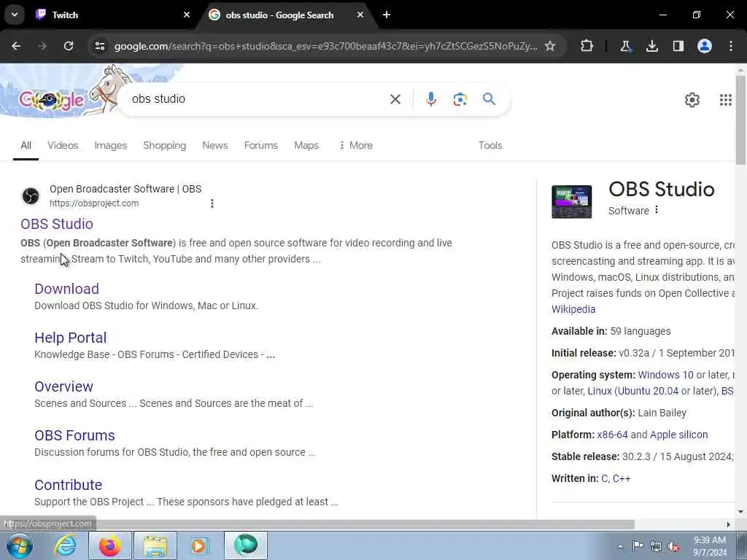Viewport: 747px width, 560px height.
Task: Switch to News results
Action: pos(215,145)
